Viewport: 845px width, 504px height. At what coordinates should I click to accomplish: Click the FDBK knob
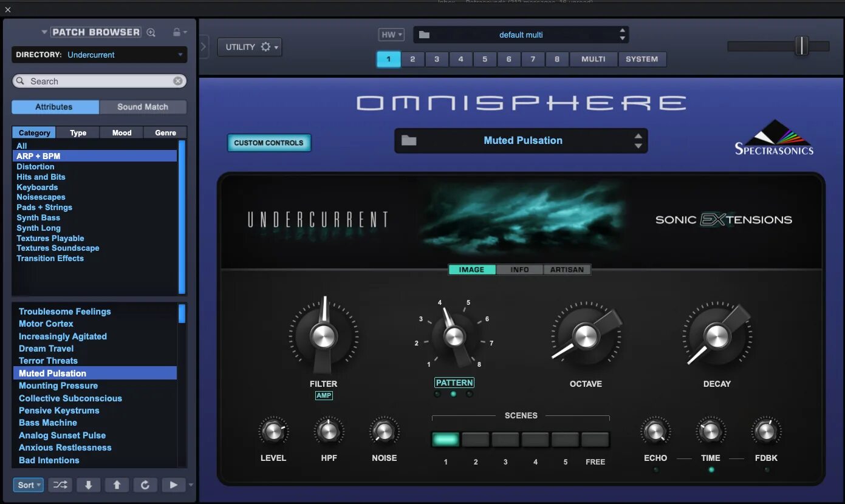(766, 432)
